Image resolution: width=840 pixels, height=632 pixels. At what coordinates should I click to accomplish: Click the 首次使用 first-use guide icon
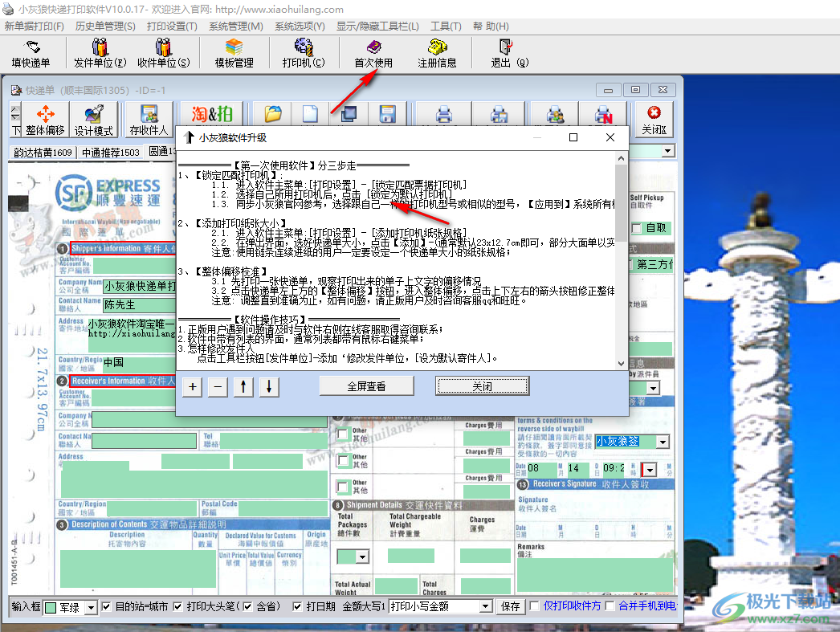tap(373, 53)
